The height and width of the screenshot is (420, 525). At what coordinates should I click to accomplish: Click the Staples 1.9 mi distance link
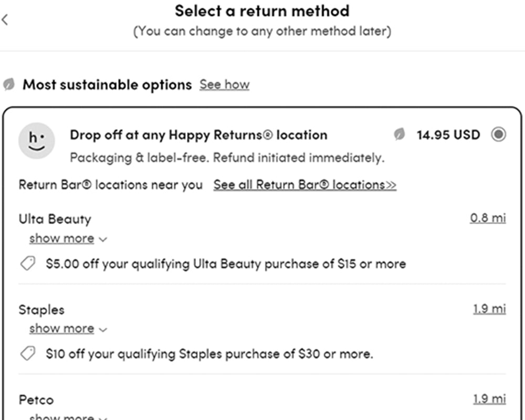click(x=489, y=309)
